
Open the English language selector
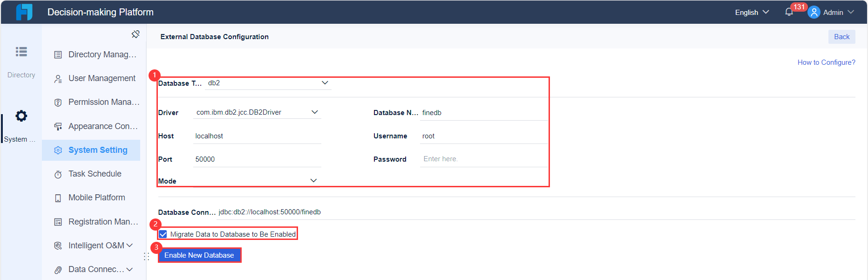coord(752,13)
